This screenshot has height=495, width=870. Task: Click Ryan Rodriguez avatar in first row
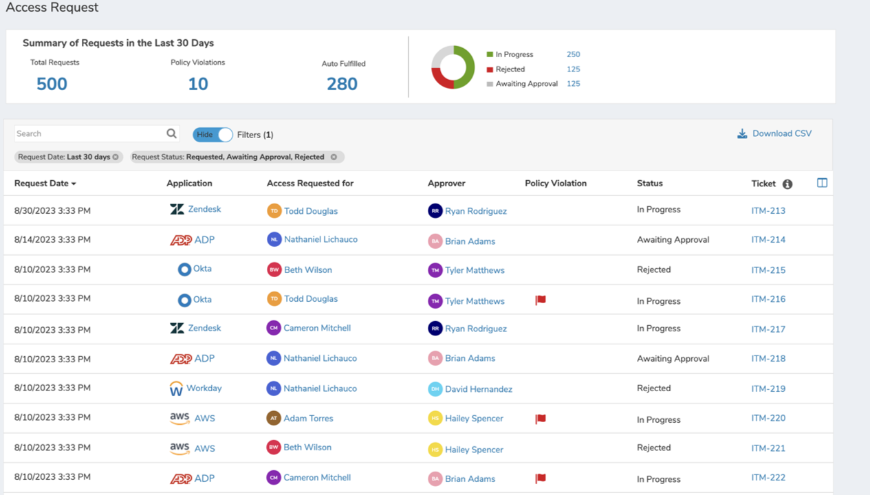[435, 211]
